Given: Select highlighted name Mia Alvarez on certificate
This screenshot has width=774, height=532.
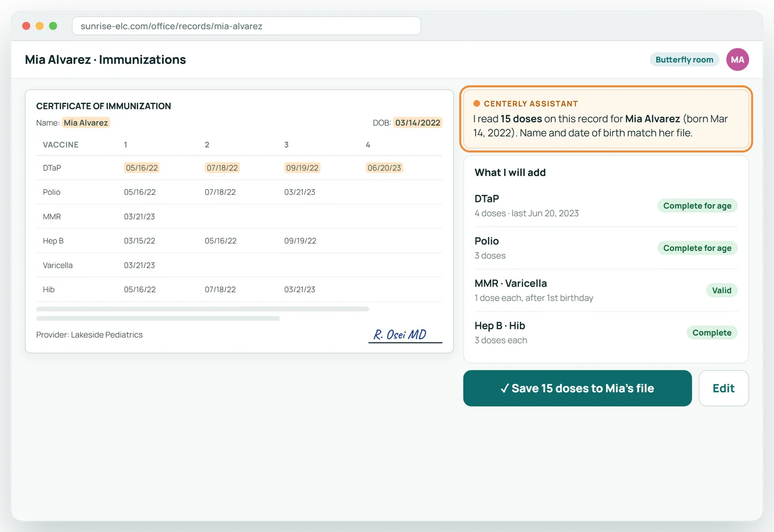Looking at the screenshot, I should click(x=86, y=123).
